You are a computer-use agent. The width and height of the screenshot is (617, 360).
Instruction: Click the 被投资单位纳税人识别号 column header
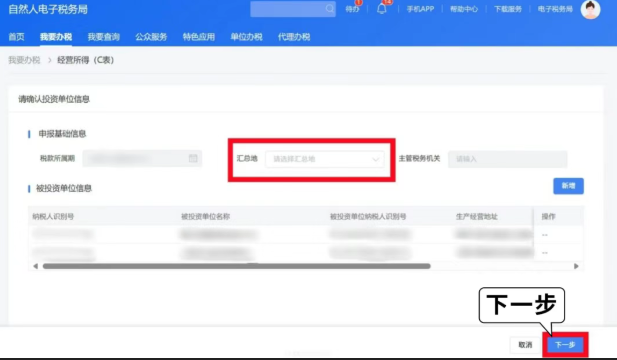[368, 216]
